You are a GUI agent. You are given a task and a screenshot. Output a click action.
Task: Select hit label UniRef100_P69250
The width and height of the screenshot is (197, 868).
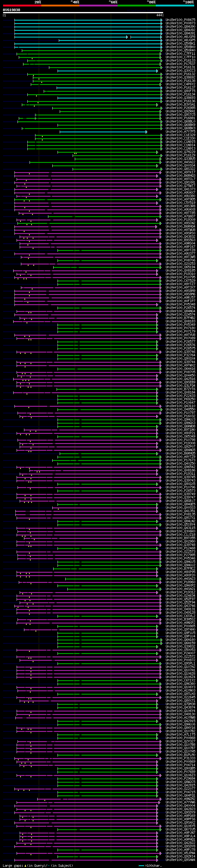pyautogui.click(x=180, y=399)
